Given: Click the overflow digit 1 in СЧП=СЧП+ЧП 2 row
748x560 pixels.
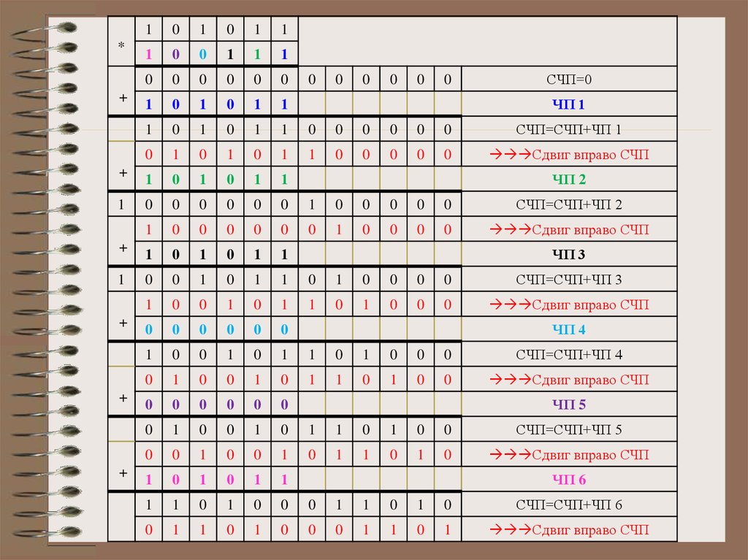Looking at the screenshot, I should click(x=121, y=204).
